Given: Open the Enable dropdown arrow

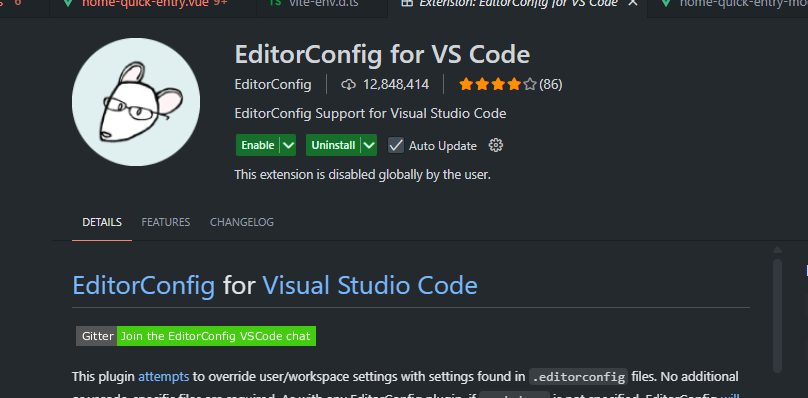Looking at the screenshot, I should point(288,145).
